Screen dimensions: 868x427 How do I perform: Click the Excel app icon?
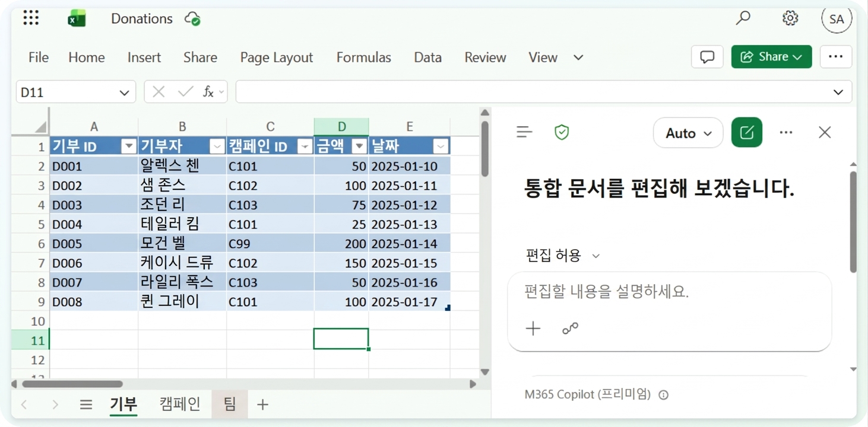click(x=77, y=19)
